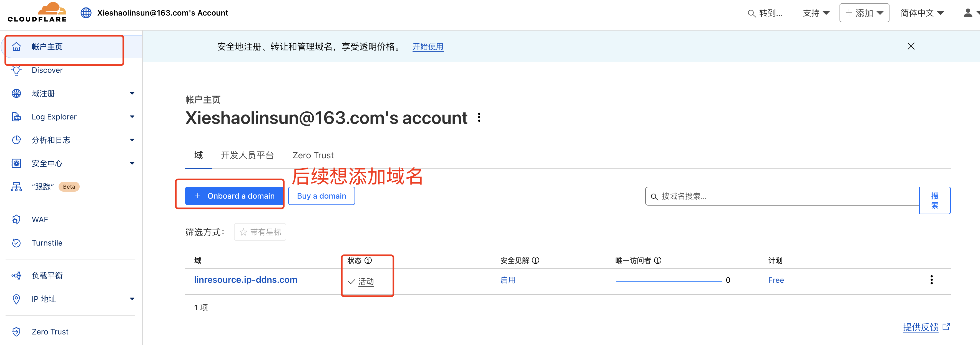Click the domain name search field
The image size is (980, 345).
[782, 196]
